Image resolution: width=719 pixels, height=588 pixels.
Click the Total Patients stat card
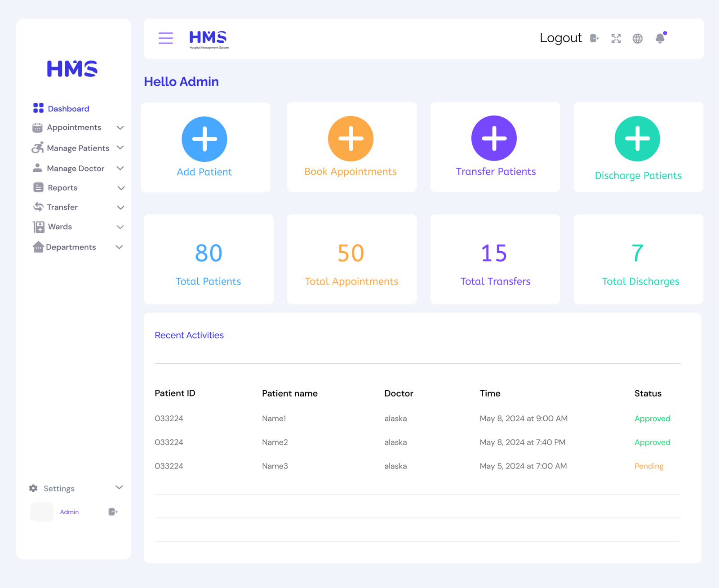click(x=209, y=259)
